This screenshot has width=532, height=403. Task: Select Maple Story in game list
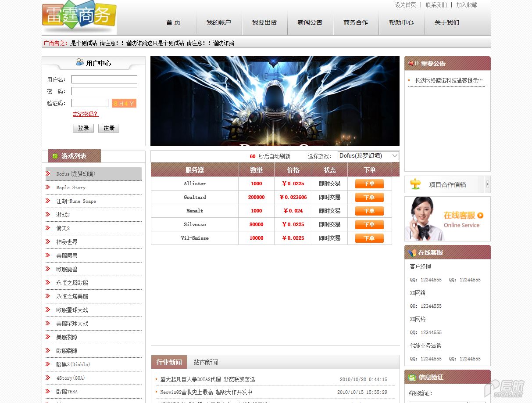(93, 187)
